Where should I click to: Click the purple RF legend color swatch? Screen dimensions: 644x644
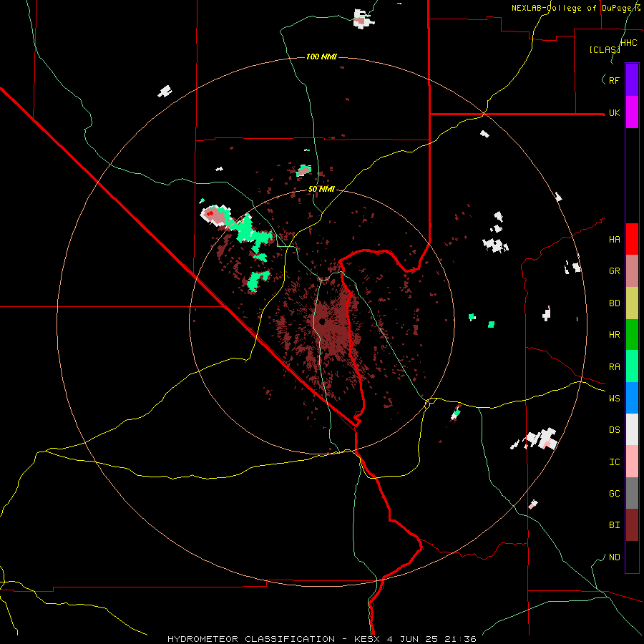click(632, 80)
